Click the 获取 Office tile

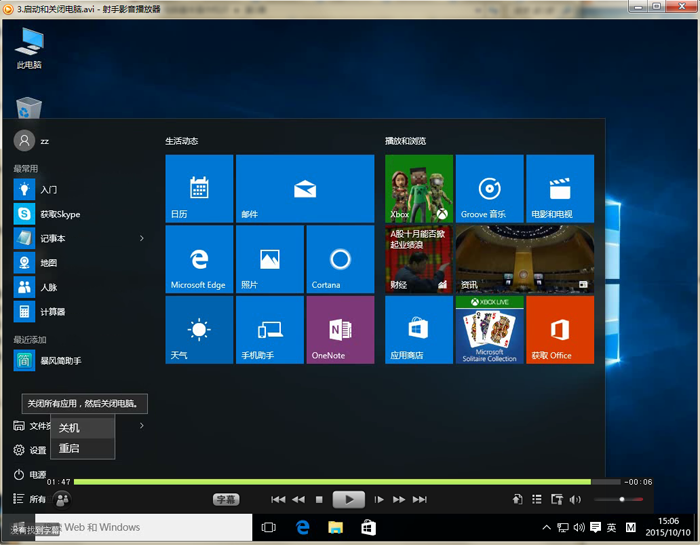(560, 329)
